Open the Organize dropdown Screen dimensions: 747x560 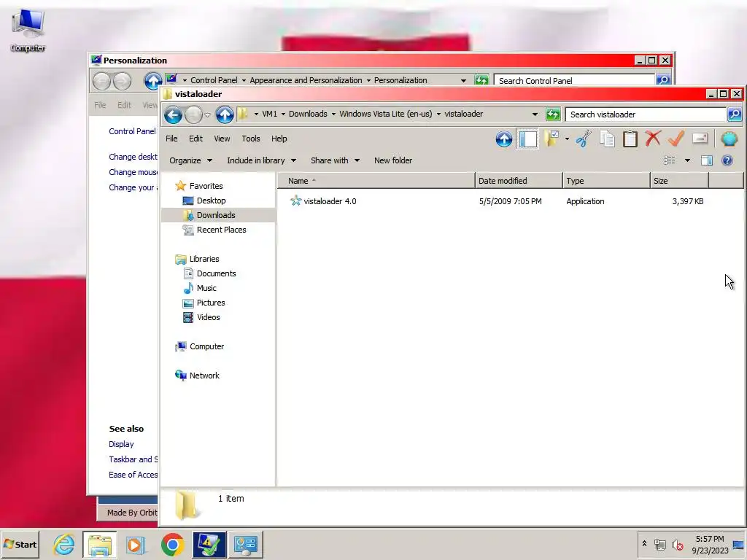(x=190, y=160)
